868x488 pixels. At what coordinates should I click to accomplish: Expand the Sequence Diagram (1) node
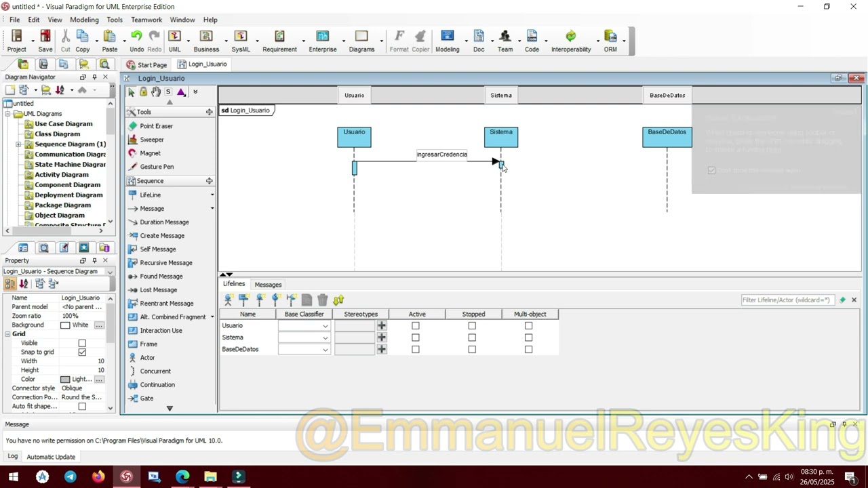click(18, 144)
